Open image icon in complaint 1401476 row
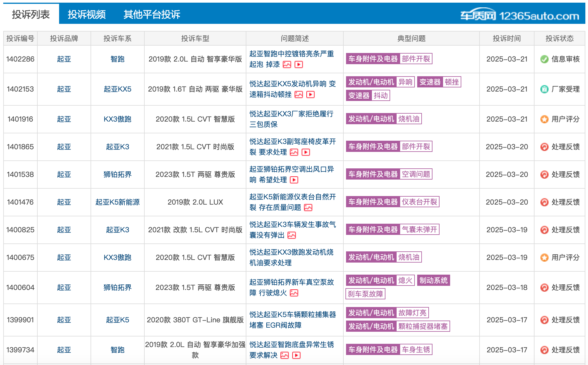Screen dimensions: 588x365 (308, 208)
